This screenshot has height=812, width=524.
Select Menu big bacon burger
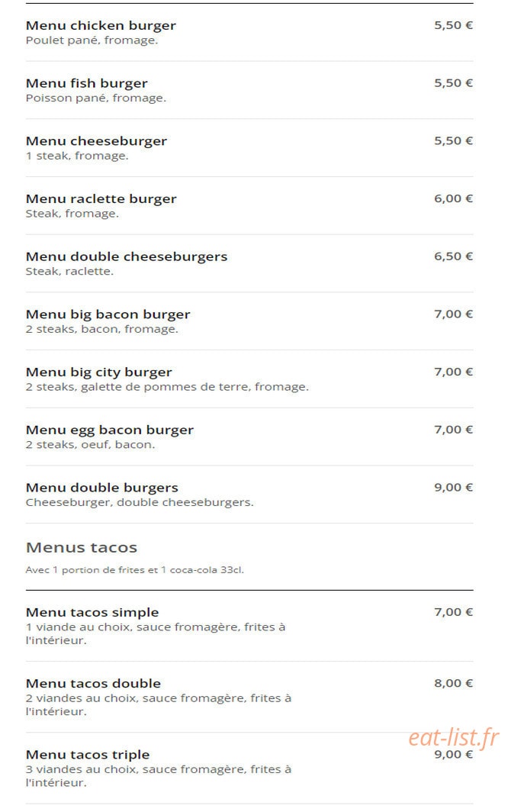click(x=249, y=321)
